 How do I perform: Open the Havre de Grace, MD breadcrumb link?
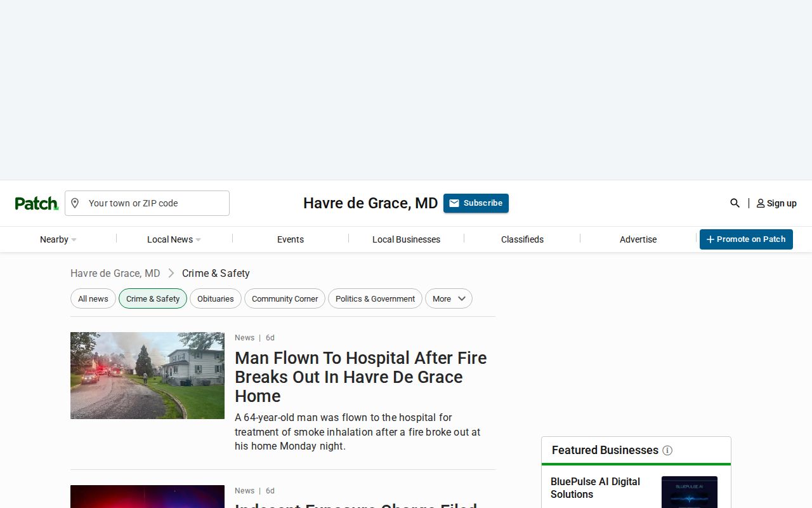point(115,273)
